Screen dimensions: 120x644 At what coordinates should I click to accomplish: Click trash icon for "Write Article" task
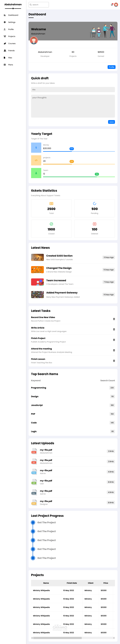114,330
